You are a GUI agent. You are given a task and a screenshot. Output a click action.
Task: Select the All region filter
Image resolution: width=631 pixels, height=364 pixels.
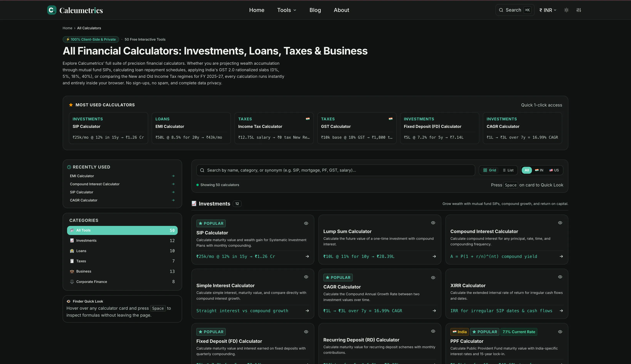tap(527, 170)
